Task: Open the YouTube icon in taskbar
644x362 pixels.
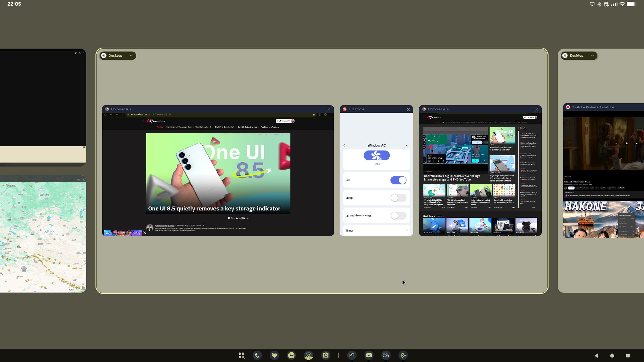Action: tap(369, 355)
